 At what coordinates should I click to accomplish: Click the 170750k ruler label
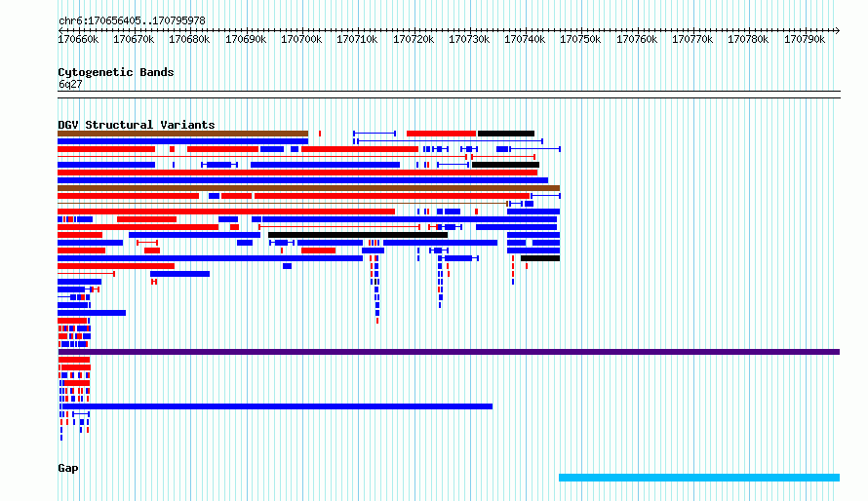click(x=580, y=40)
